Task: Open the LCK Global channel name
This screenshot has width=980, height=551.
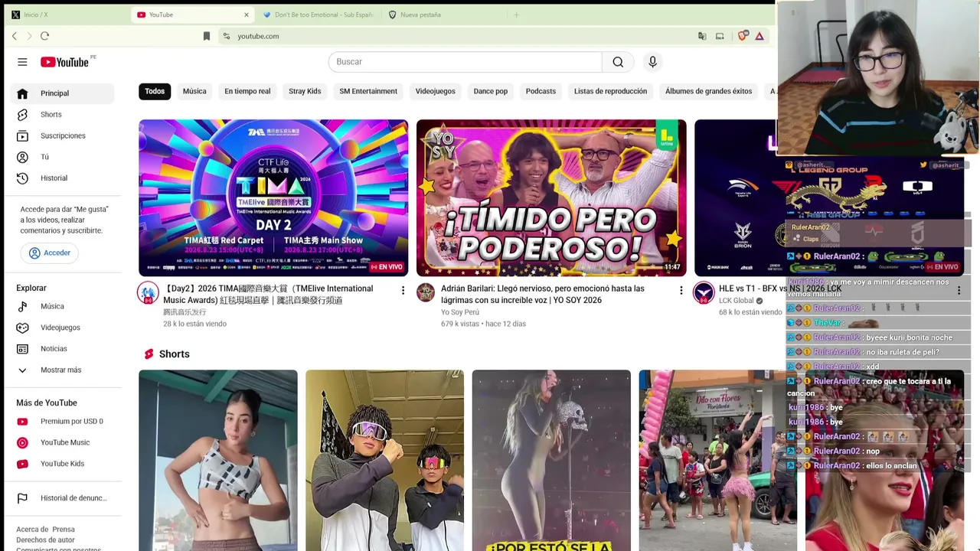Action: pos(736,301)
